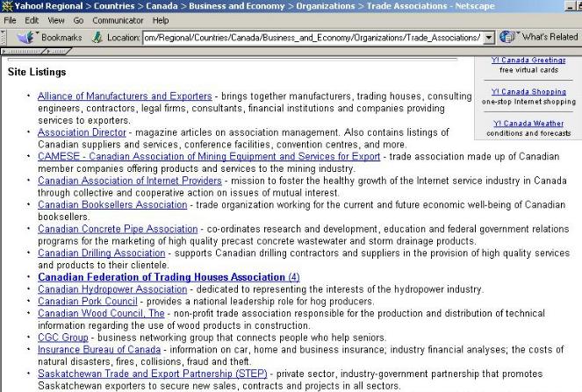This screenshot has height=392, width=582.
Task: Click the Bookmarks label in toolbar
Action: pyautogui.click(x=61, y=38)
